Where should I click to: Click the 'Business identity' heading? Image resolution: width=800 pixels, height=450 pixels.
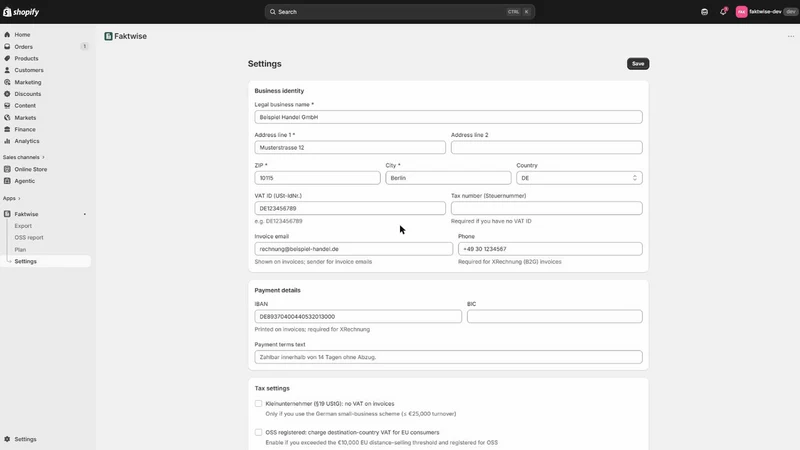pyautogui.click(x=279, y=91)
